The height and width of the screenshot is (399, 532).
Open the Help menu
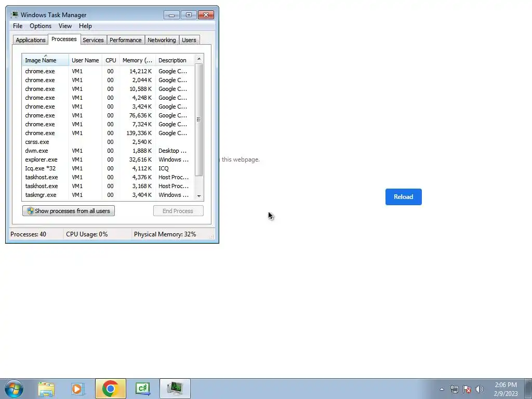tap(85, 26)
